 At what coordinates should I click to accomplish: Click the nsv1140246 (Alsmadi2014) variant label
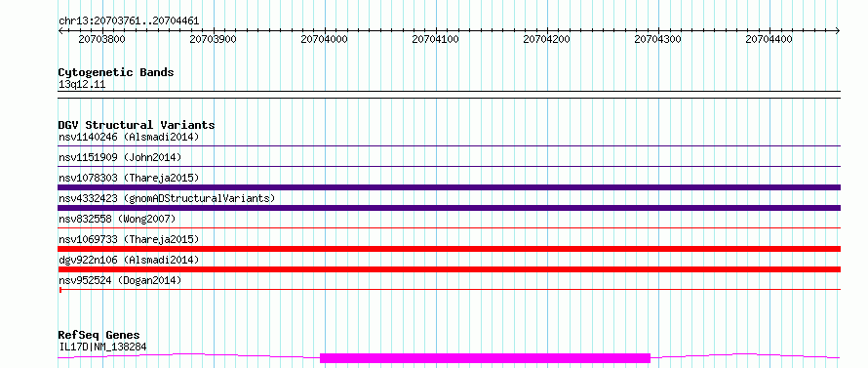[129, 137]
